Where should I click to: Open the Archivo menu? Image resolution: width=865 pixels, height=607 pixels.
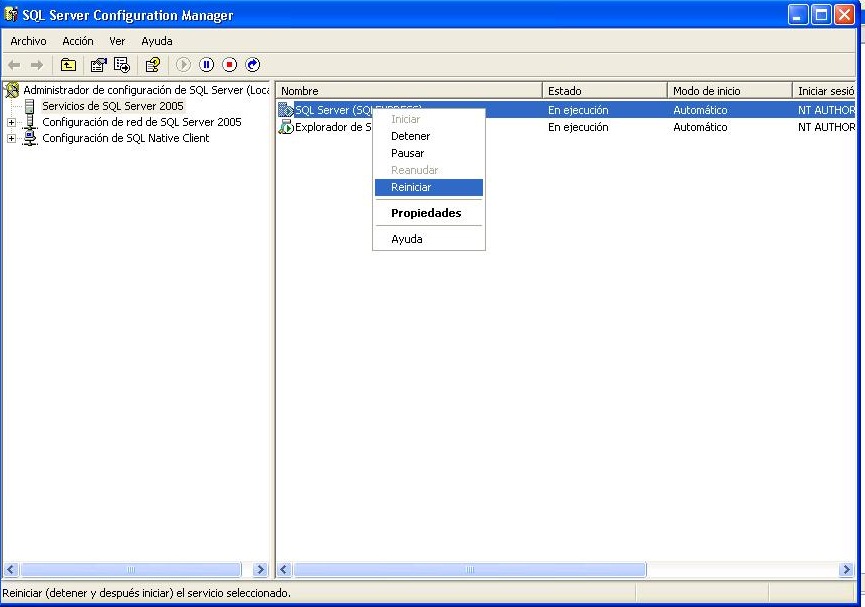tap(28, 41)
